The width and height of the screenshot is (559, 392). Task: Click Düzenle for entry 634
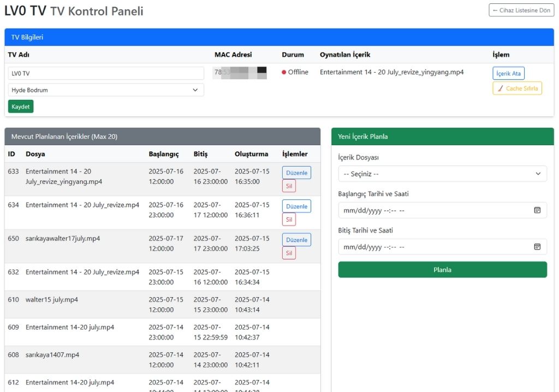(x=296, y=206)
